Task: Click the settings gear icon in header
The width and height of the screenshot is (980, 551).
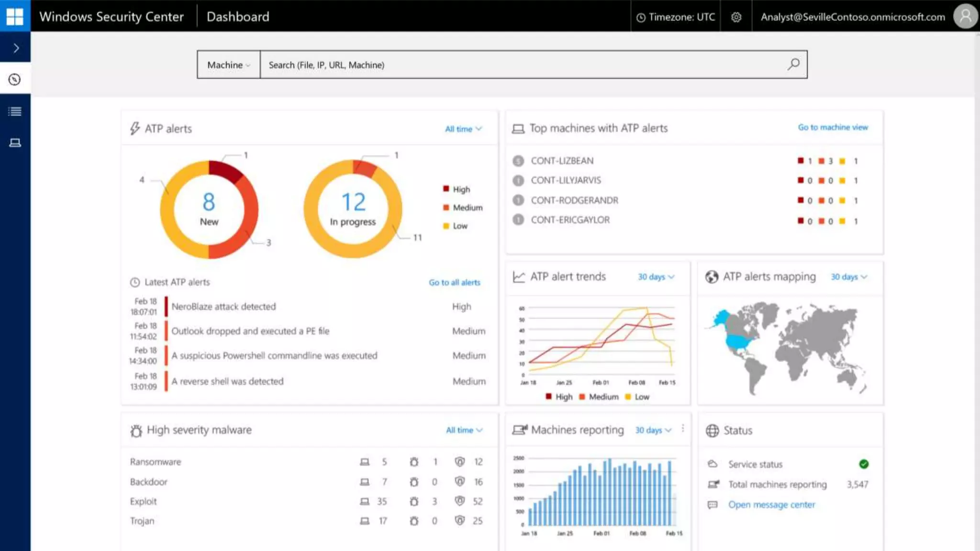Action: (x=736, y=17)
